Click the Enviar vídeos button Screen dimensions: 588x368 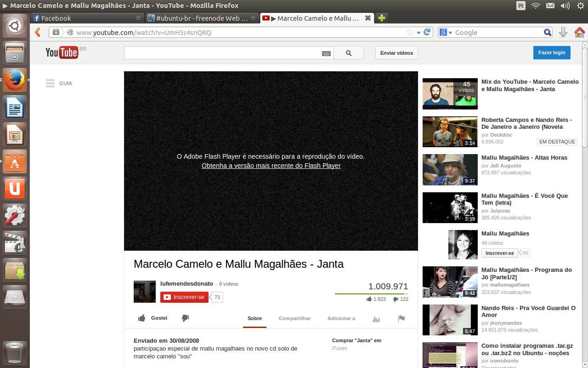396,53
